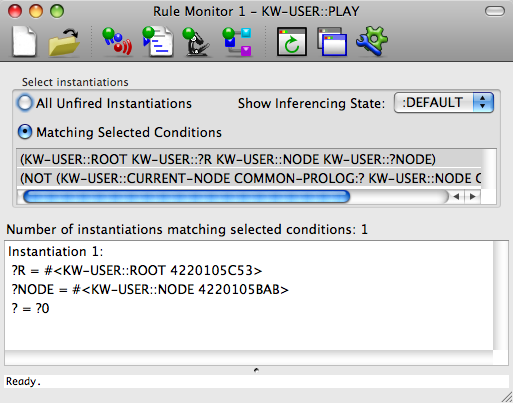Click the blank new document icon
This screenshot has height=403, width=513.
pyautogui.click(x=24, y=42)
